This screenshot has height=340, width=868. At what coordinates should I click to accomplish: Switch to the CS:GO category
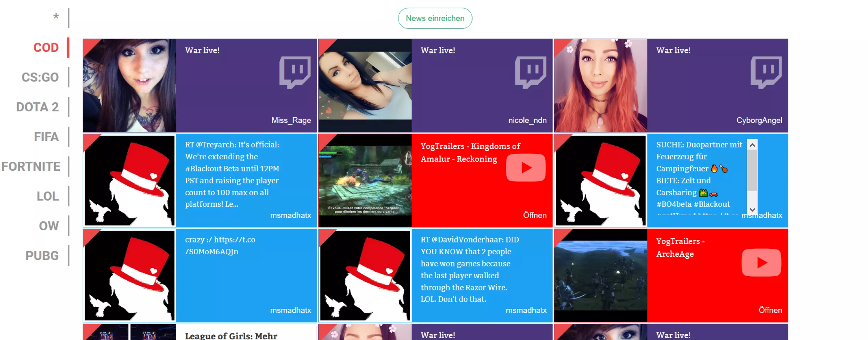40,77
